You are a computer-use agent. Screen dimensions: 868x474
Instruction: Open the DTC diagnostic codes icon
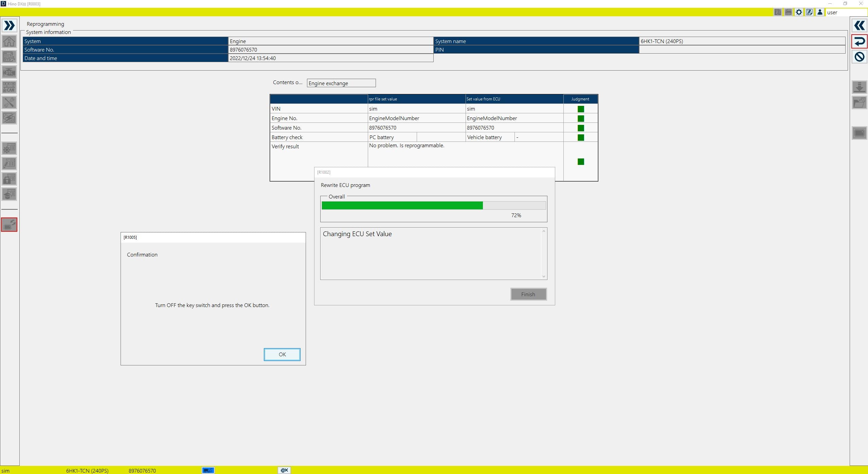(x=9, y=72)
